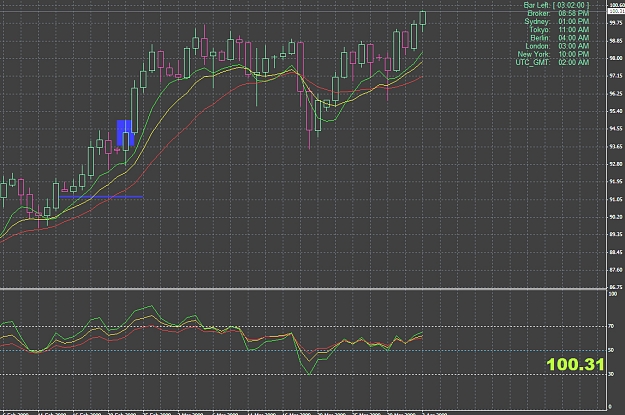Select the Broker 08:58 PM clock row
This screenshot has width=625, height=415.
[558, 13]
